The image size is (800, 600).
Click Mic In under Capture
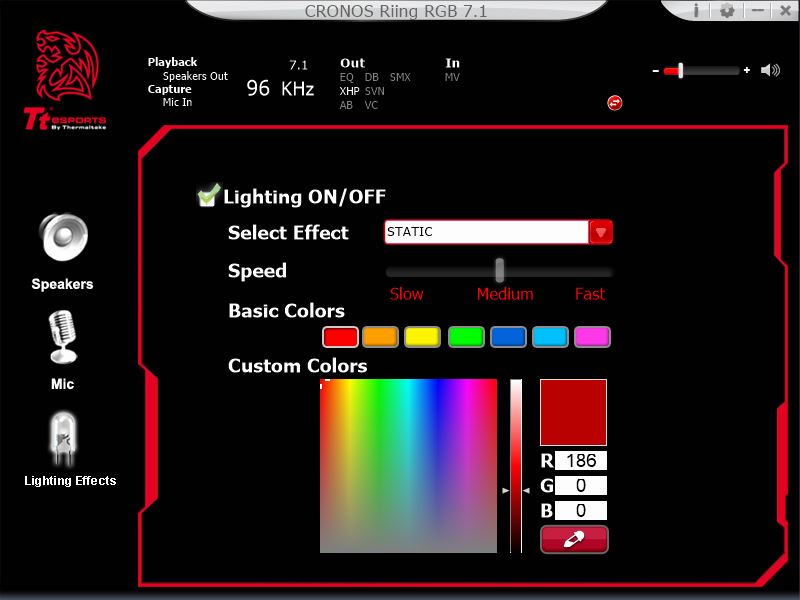178,102
